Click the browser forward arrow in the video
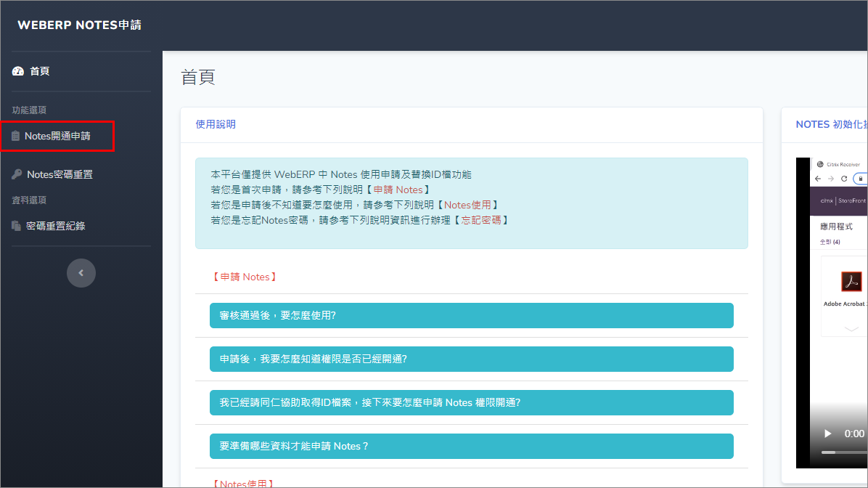Viewport: 868px width, 488px height. (x=830, y=179)
